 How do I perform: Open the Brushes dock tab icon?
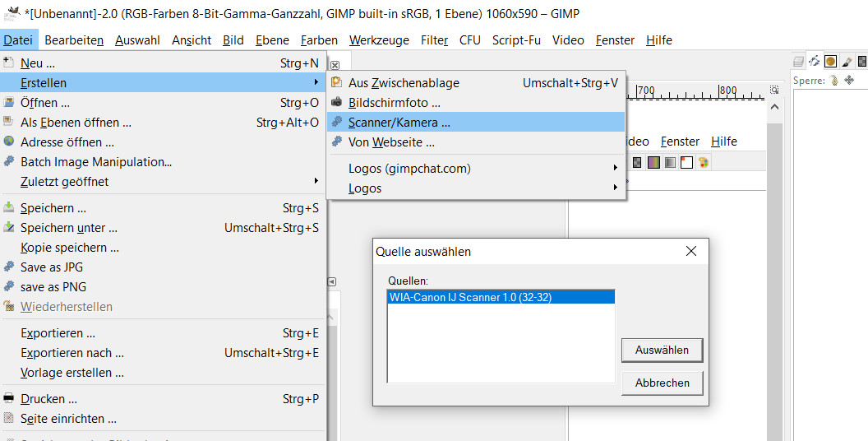(830, 61)
